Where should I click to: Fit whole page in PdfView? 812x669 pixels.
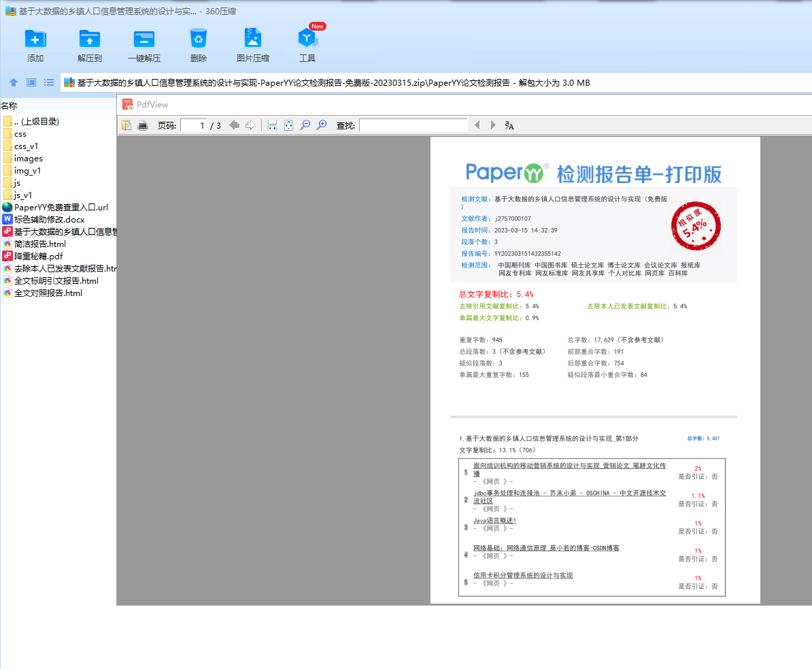(289, 125)
